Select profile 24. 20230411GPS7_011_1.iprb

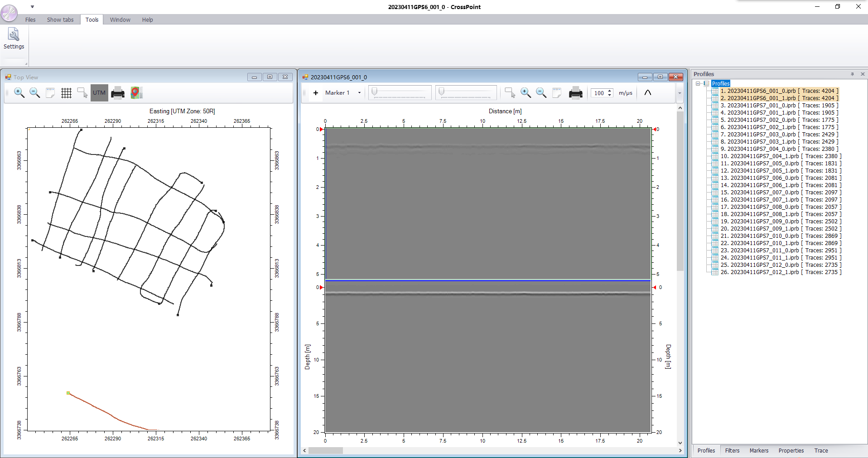tap(781, 257)
